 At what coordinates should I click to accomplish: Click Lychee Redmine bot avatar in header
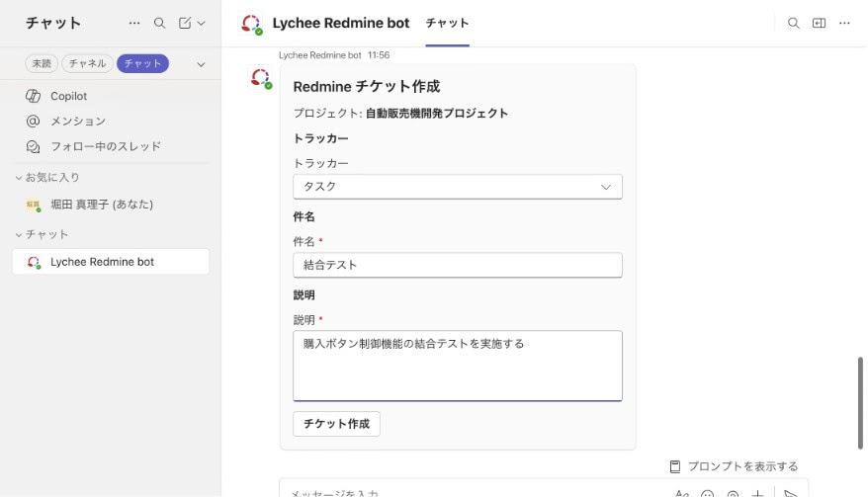click(x=251, y=24)
